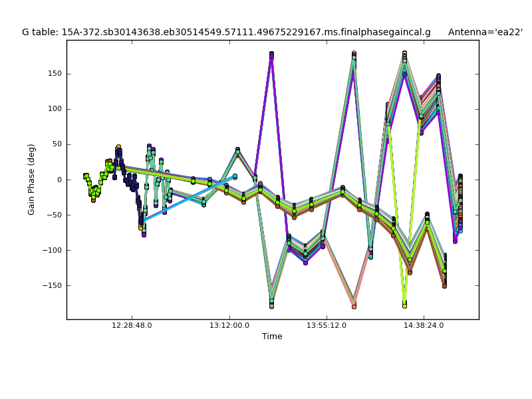
Task: Click the 14:38:24.0 x-axis tick label
Action: point(424,326)
